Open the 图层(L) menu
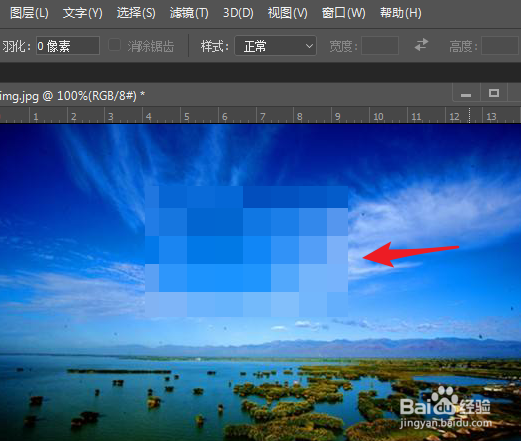This screenshot has width=521, height=441. [29, 13]
